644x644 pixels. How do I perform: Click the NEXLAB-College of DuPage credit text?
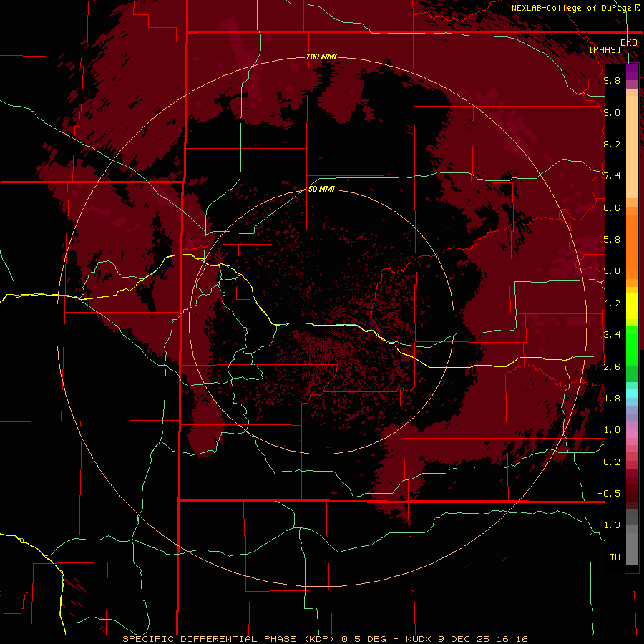(571, 8)
